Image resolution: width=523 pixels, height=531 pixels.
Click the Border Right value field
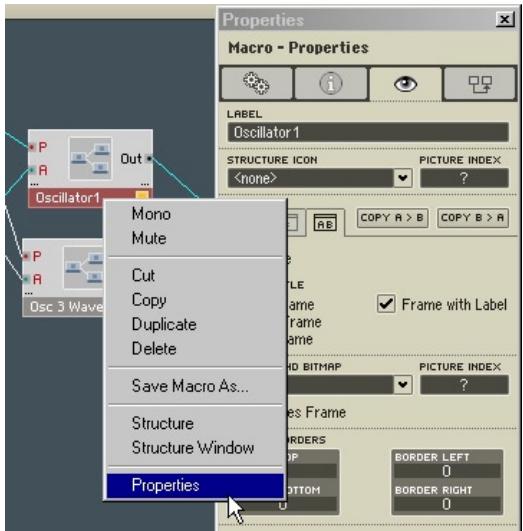pos(447,504)
